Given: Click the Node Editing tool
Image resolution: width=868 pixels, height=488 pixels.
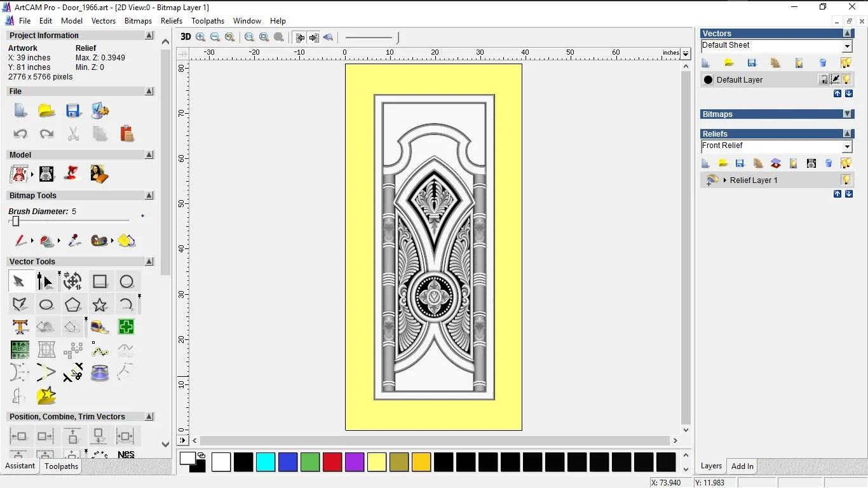Looking at the screenshot, I should click(x=44, y=280).
